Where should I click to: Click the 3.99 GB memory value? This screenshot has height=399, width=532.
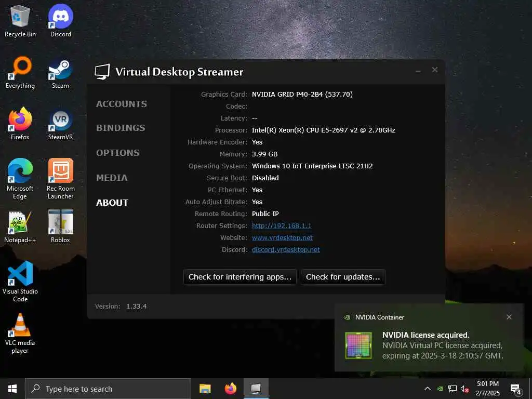pos(264,154)
